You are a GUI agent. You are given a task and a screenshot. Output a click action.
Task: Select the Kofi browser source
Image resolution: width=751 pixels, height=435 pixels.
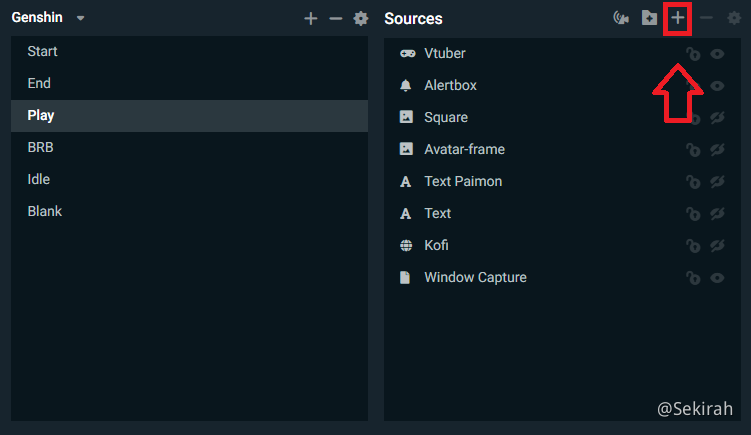click(x=437, y=245)
